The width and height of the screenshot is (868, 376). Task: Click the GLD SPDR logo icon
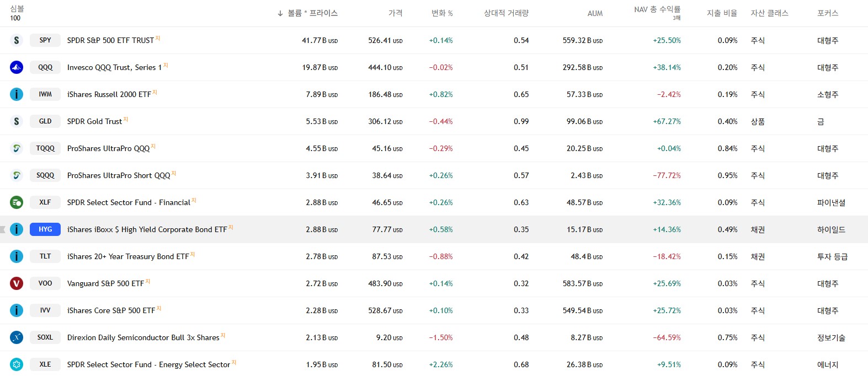[17, 121]
